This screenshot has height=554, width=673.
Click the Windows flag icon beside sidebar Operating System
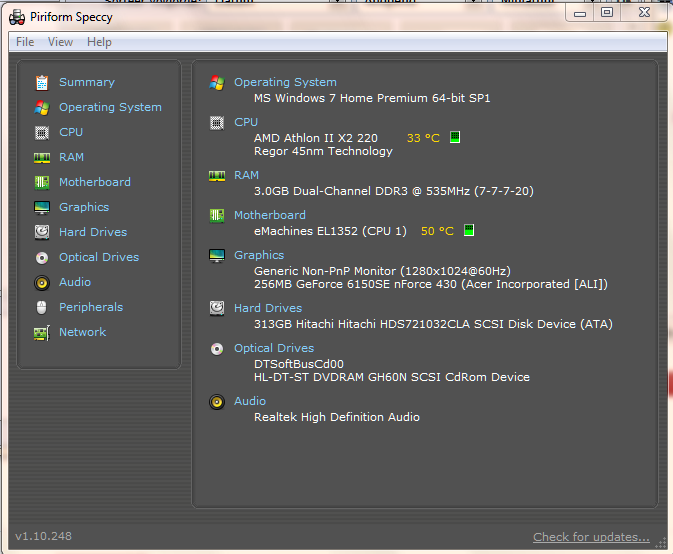42,107
